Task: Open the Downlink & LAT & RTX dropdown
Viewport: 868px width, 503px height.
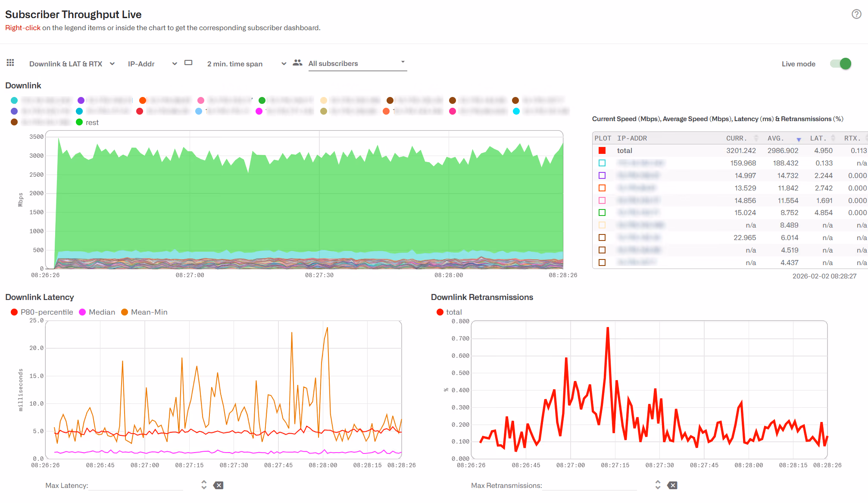Action: pyautogui.click(x=72, y=64)
